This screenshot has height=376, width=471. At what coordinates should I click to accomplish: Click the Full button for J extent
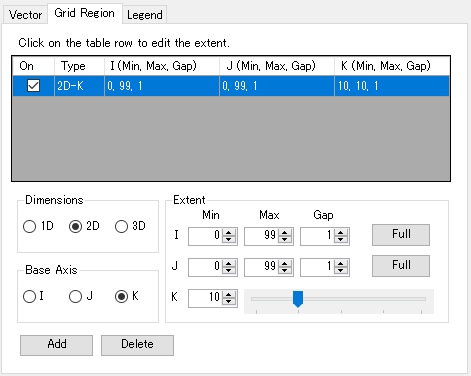click(401, 266)
